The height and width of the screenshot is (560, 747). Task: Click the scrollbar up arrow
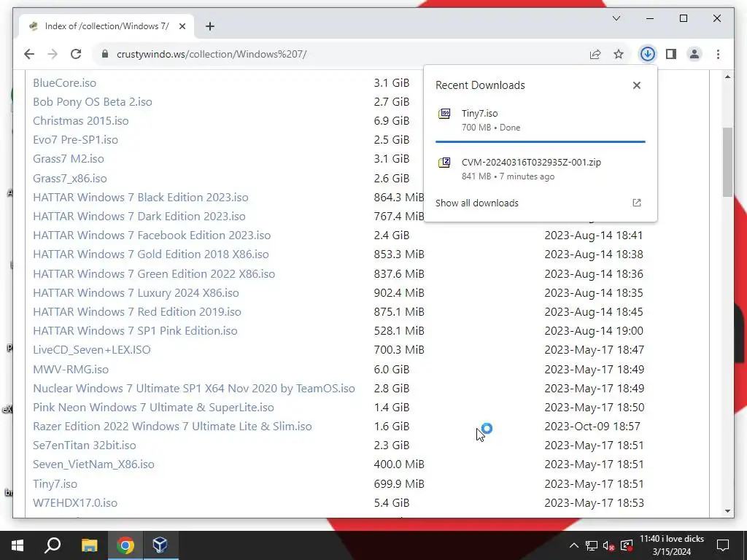[727, 77]
